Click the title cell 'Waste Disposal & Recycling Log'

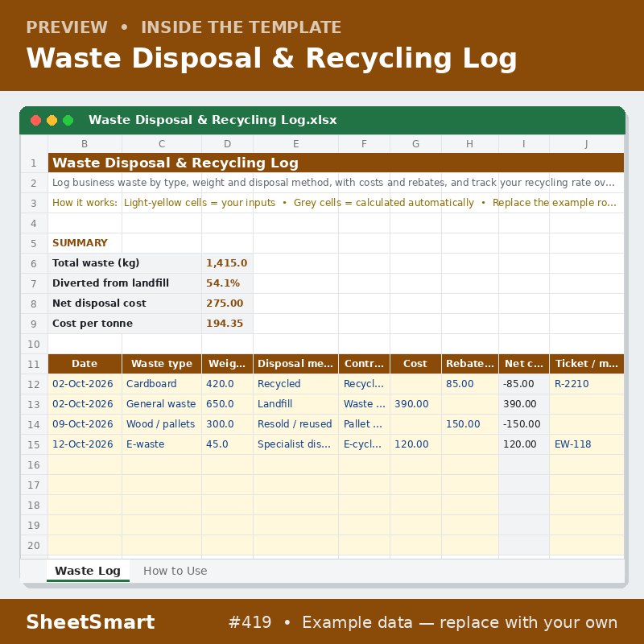tap(336, 163)
